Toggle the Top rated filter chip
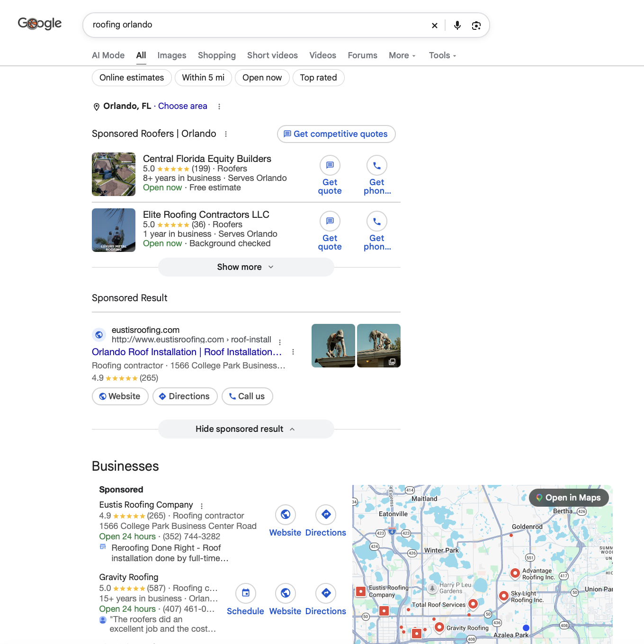The image size is (644, 644). [x=318, y=78]
